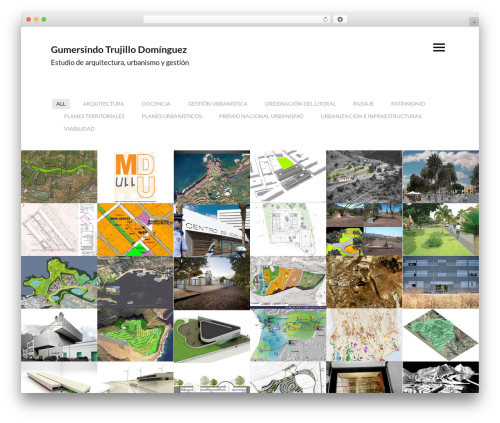Filter projects by ARQUITECTURA
This screenshot has width=500, height=423.
coord(103,104)
